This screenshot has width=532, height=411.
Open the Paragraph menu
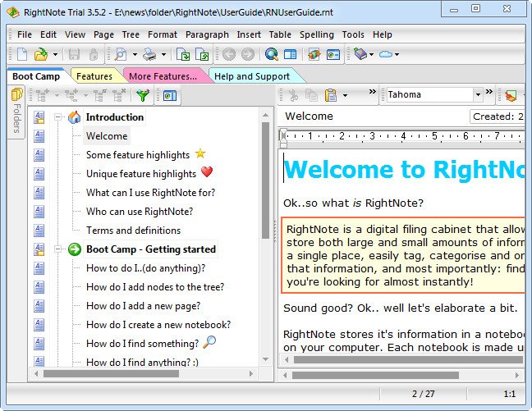pos(207,34)
